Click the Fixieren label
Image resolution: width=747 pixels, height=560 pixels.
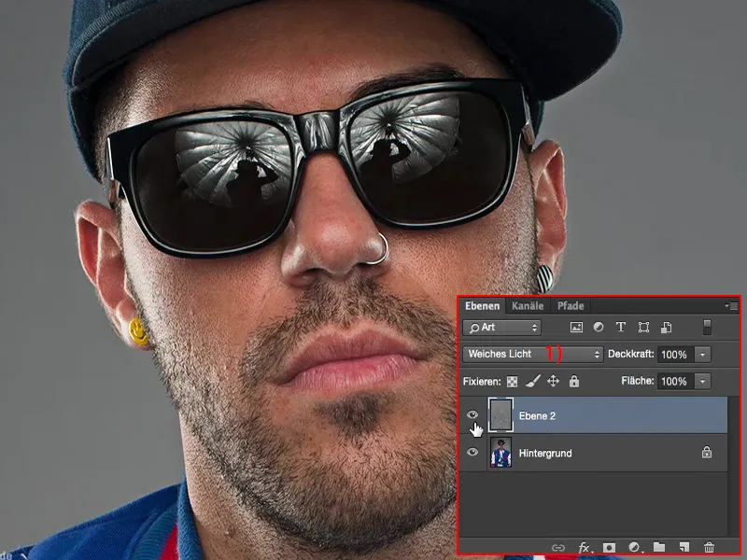[482, 382]
